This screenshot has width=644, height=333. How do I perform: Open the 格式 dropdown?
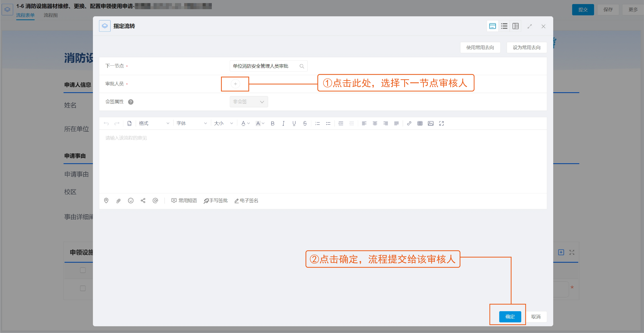click(x=154, y=123)
